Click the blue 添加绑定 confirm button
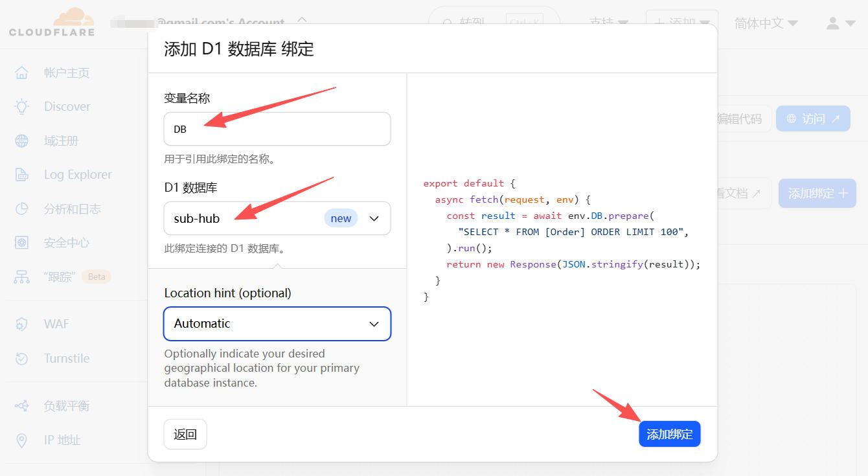Screen dimensions: 868x476 pos(669,434)
